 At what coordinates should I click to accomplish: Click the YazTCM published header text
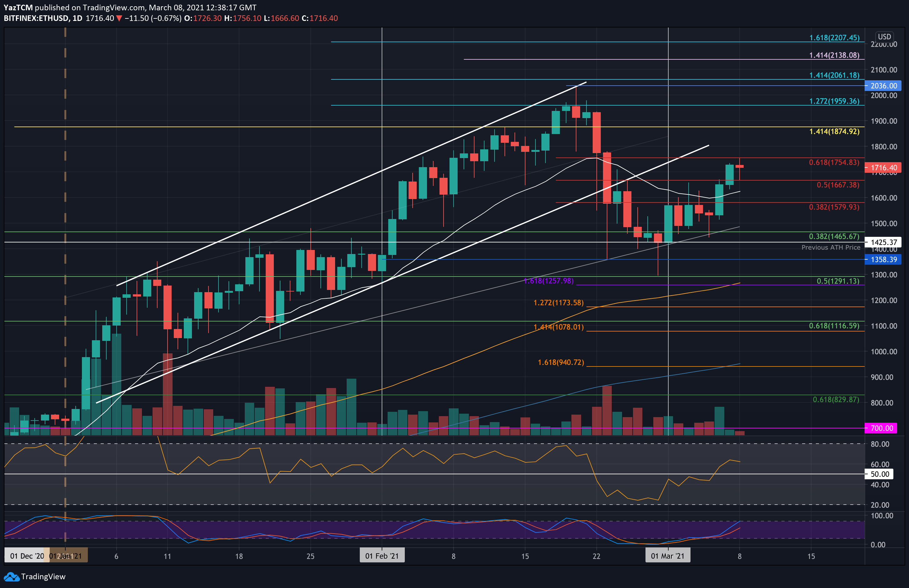[130, 7]
